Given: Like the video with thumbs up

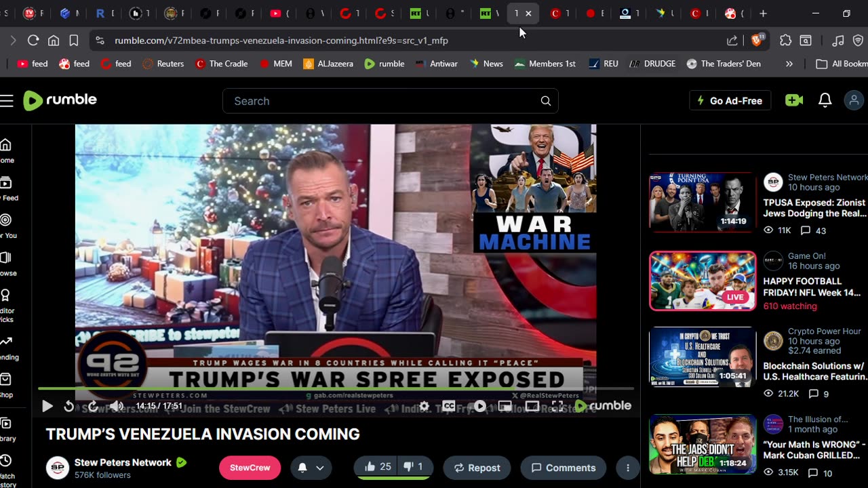Looking at the screenshot, I should (377, 467).
